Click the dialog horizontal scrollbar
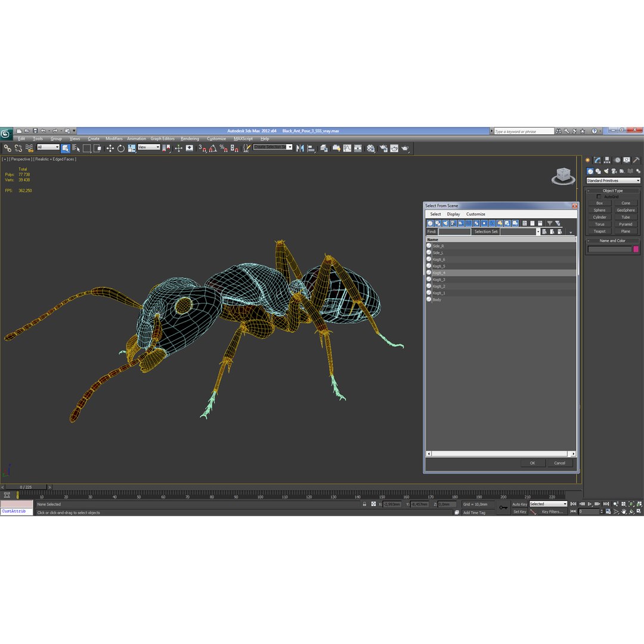644x644 pixels. pos(501,454)
